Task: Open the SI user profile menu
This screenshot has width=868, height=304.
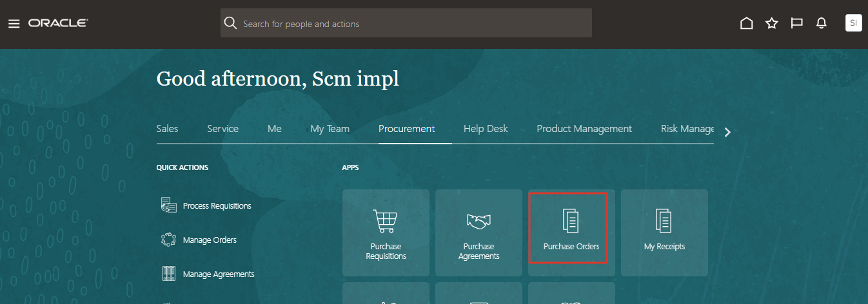Action: (853, 23)
